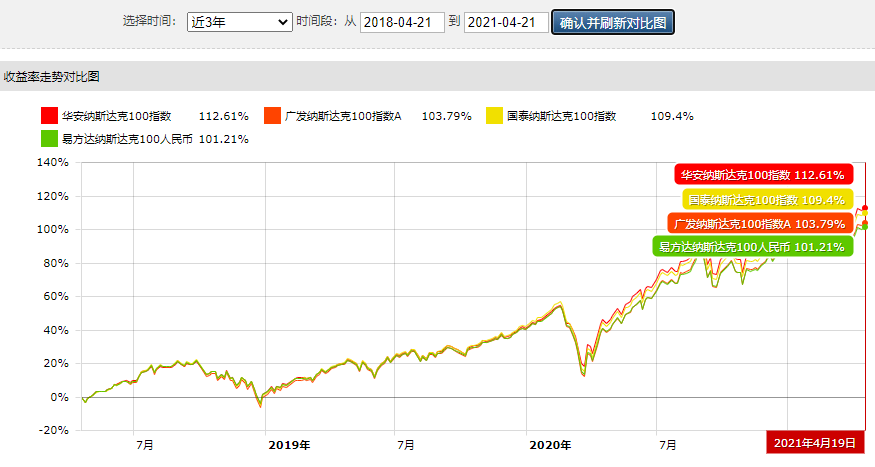Viewport: 875px width, 467px height.
Task: Click legend label 国泰纳斯达克100指数
Action: (561, 116)
